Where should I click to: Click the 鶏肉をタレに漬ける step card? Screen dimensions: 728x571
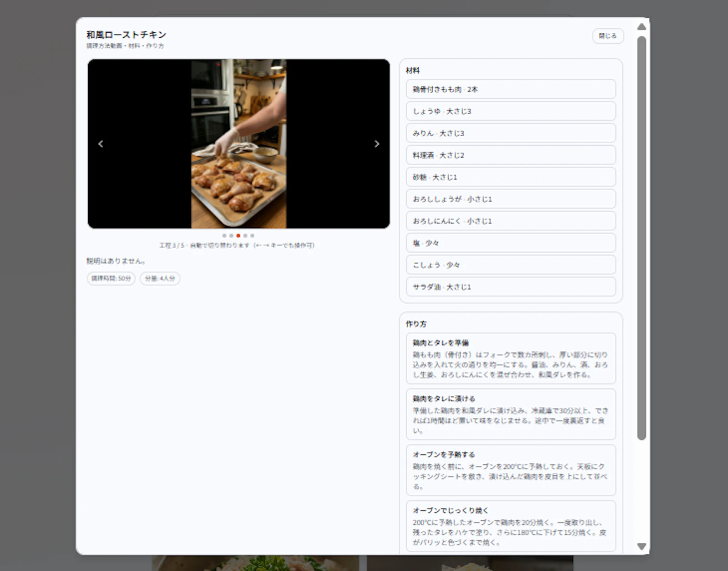511,414
